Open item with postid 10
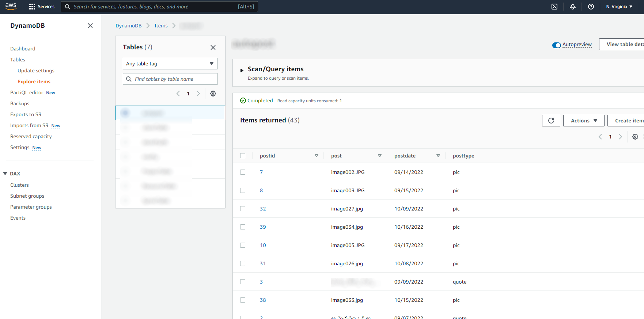 click(263, 245)
